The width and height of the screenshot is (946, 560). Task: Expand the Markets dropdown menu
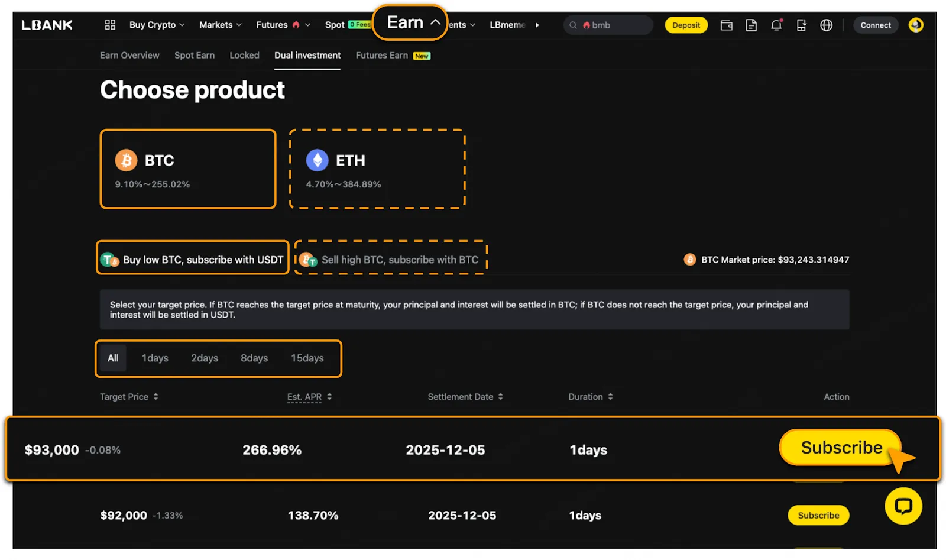220,25
